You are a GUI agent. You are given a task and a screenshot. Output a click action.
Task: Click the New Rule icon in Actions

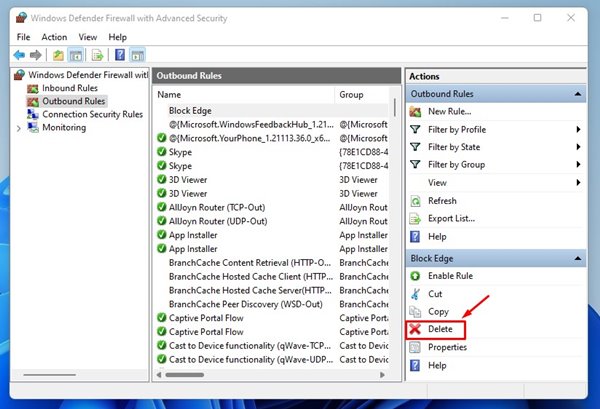415,112
